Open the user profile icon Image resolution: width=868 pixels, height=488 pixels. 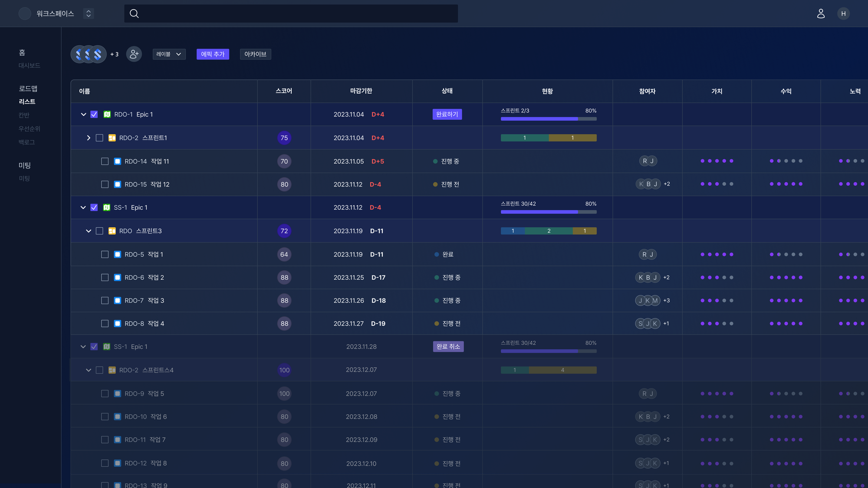point(821,13)
